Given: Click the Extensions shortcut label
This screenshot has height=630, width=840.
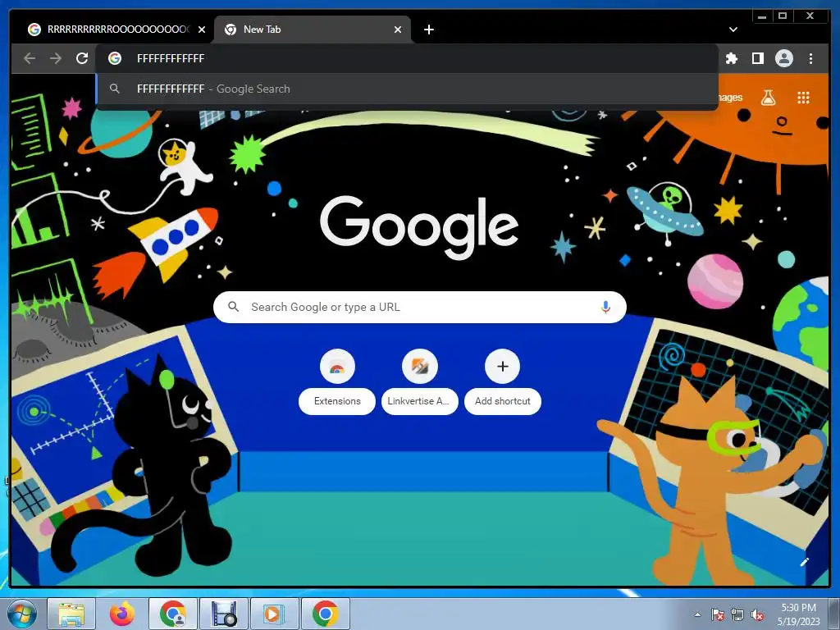Looking at the screenshot, I should [337, 401].
